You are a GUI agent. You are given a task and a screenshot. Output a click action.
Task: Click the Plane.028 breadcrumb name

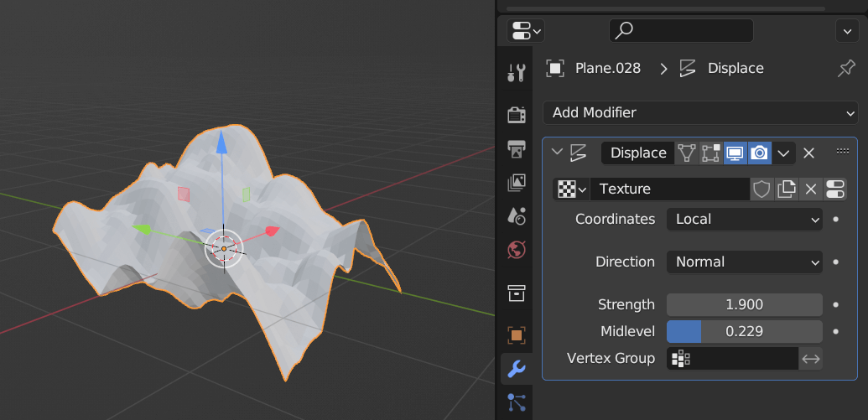[x=608, y=69]
